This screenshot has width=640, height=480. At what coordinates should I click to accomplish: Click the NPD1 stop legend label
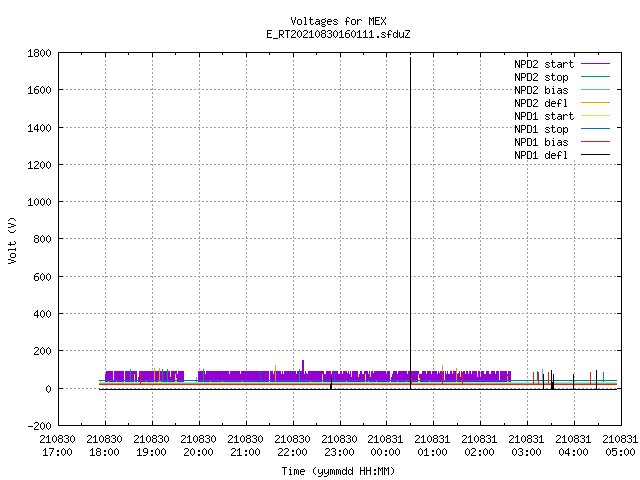[x=541, y=129]
